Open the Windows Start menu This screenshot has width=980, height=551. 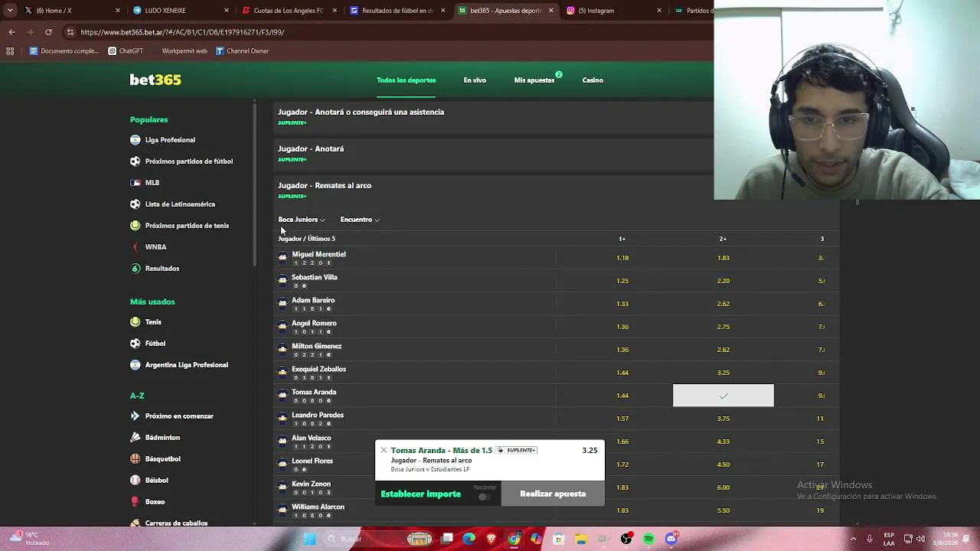pyautogui.click(x=310, y=539)
